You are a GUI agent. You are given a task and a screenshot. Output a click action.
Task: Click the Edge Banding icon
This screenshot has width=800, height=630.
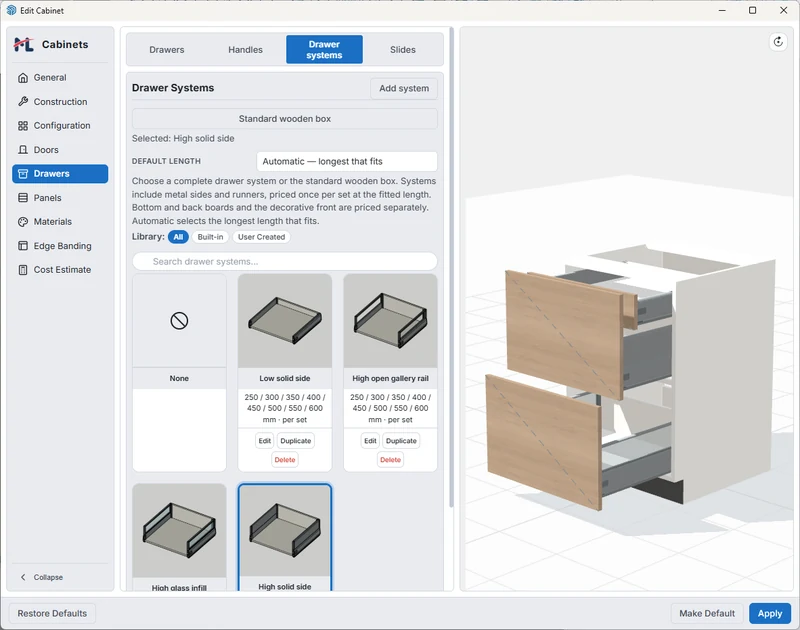pos(22,245)
